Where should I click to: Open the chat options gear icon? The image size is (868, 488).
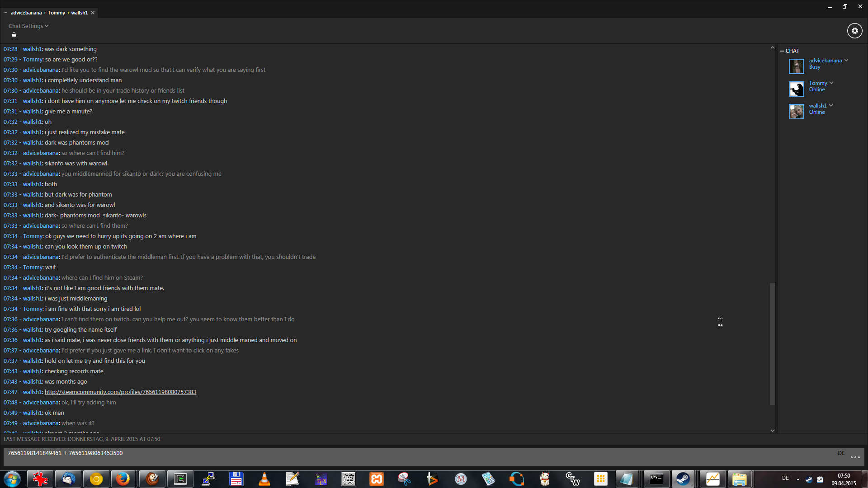tap(854, 31)
